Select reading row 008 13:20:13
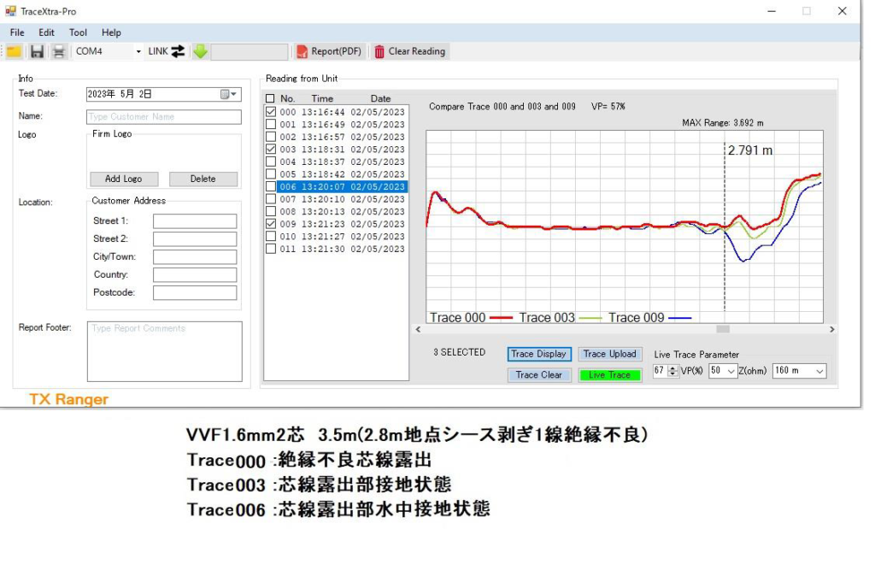 (342, 211)
